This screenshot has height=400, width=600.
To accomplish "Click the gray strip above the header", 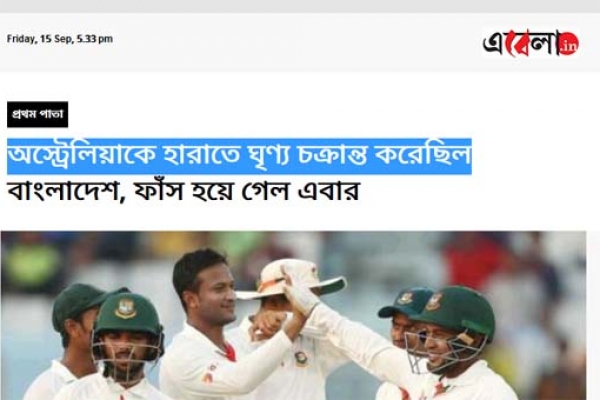I will click(x=300, y=6).
